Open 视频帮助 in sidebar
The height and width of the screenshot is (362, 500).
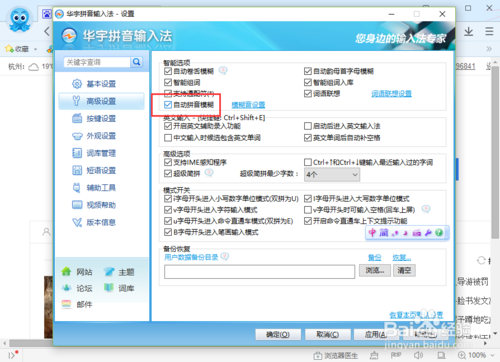tap(101, 205)
